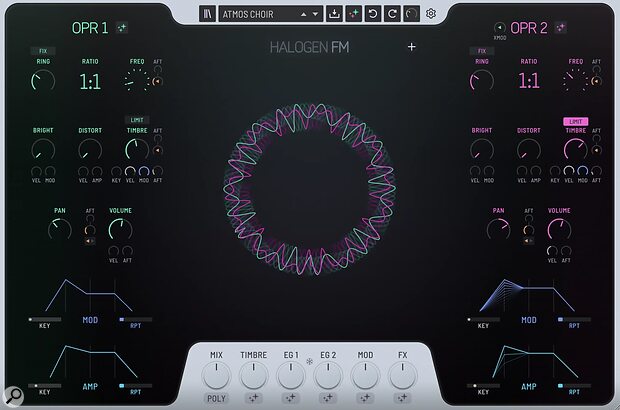Click the OPR 2 AMP envelope KEY slider
The height and width of the screenshot is (410, 620).
click(x=484, y=385)
